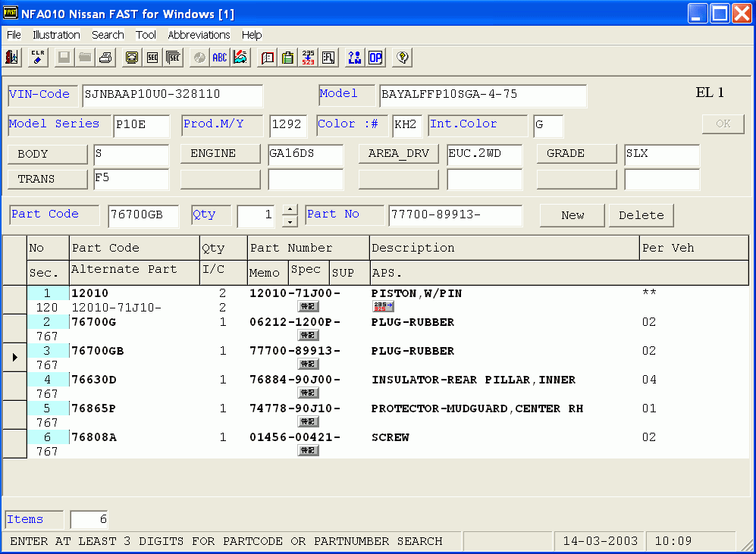The height and width of the screenshot is (554, 756).
Task: Click the TRANS button
Action: coord(47,179)
